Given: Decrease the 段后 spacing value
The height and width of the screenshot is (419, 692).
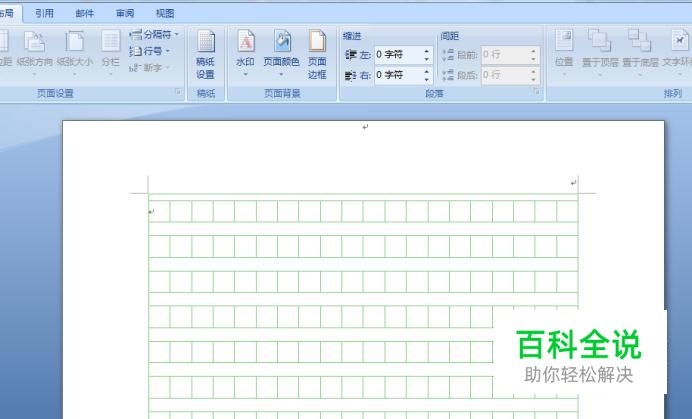Looking at the screenshot, I should [x=534, y=79].
